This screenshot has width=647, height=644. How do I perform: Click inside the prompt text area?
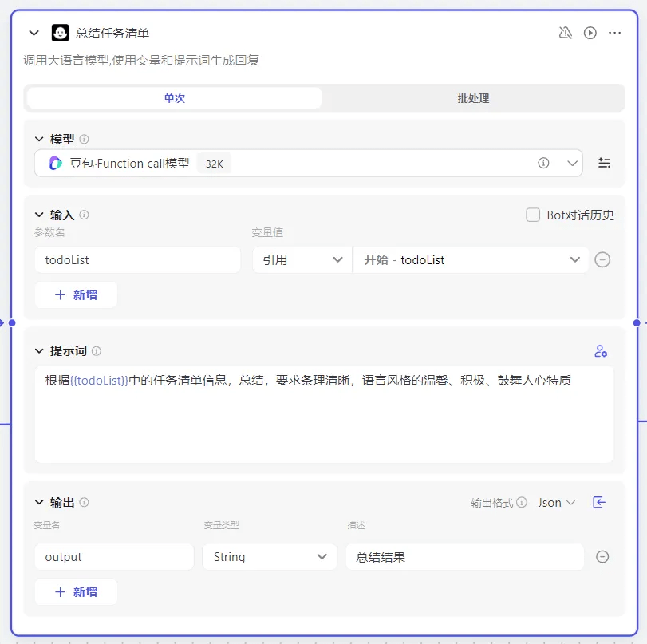[x=325, y=414]
